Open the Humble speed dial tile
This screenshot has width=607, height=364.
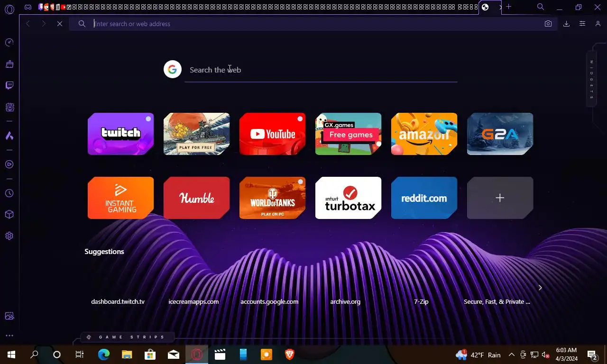click(197, 198)
